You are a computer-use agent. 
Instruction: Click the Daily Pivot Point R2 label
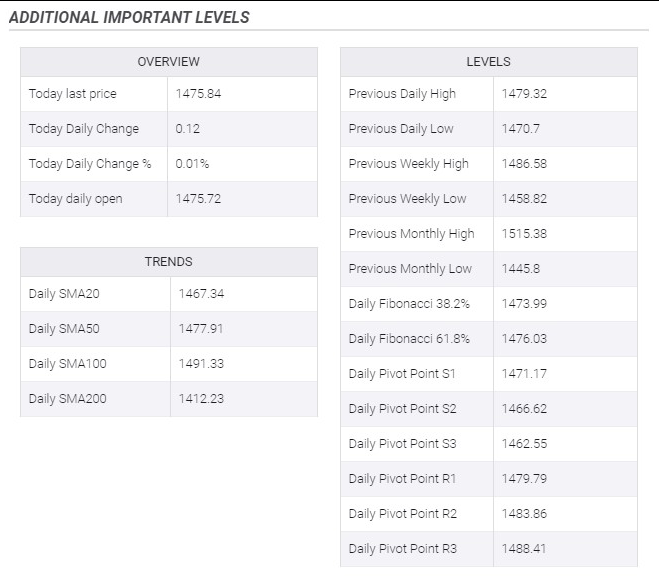point(403,514)
